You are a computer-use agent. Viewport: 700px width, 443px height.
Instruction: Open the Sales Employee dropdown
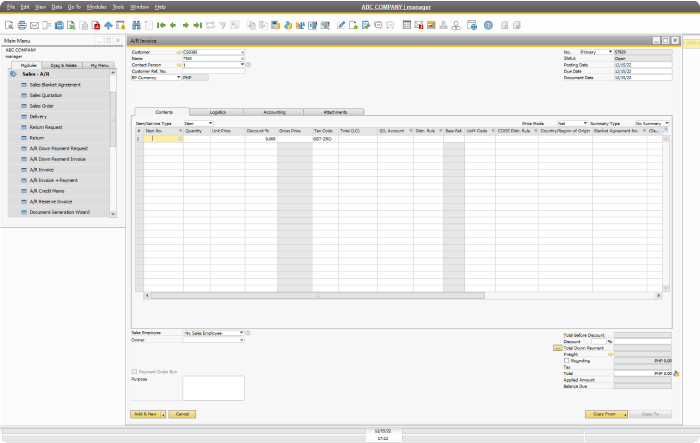point(242,333)
